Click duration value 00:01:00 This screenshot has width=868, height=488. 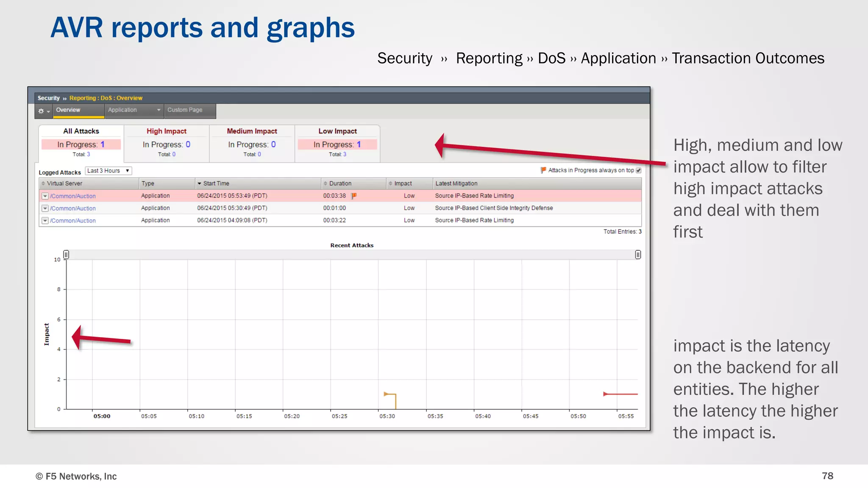(x=334, y=208)
